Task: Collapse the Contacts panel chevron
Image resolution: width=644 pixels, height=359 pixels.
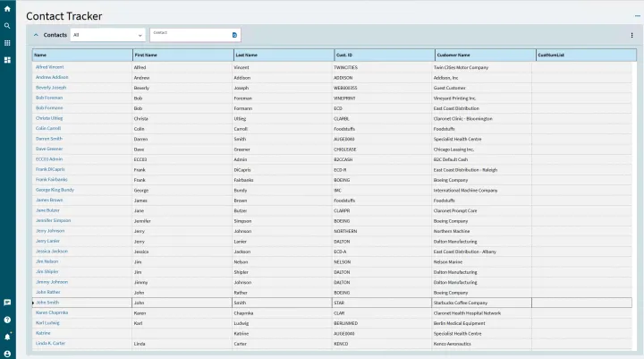Action: [x=36, y=35]
